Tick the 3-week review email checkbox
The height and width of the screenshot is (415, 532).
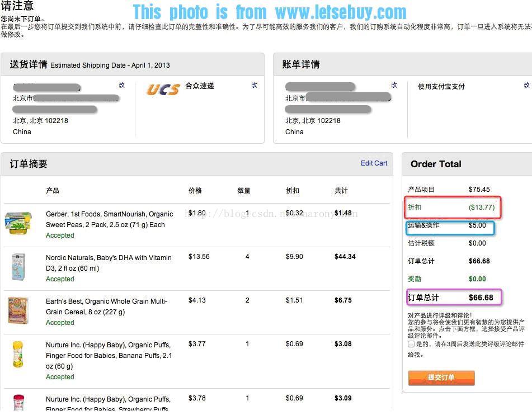(x=411, y=344)
